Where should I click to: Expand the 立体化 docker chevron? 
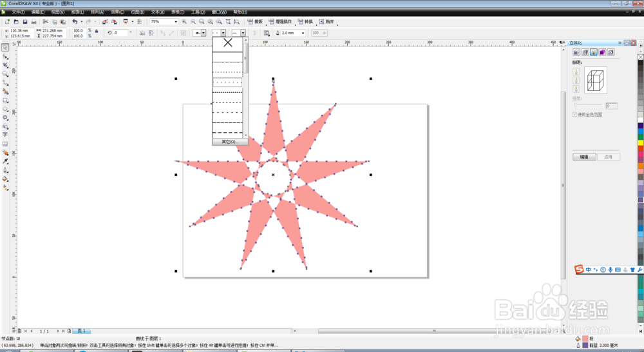[620, 43]
